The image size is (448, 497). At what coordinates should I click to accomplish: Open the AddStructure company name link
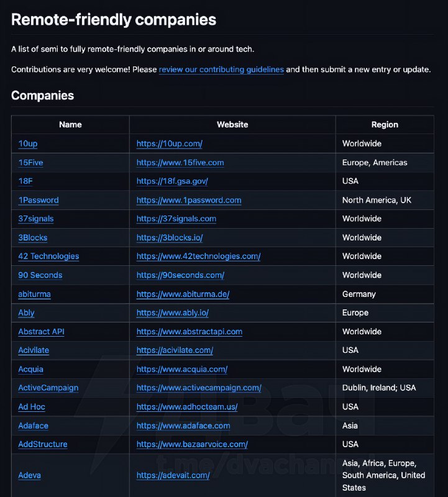(x=43, y=444)
